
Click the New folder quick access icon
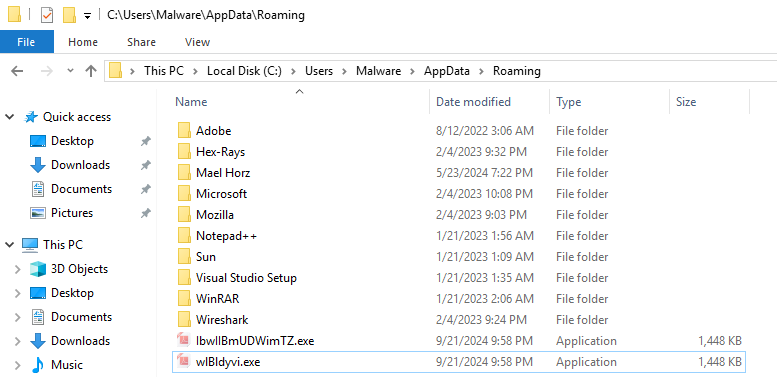click(x=69, y=15)
